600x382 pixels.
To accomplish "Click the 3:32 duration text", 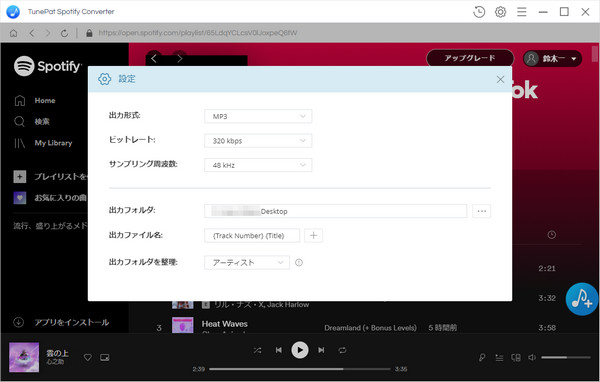I will (x=547, y=298).
